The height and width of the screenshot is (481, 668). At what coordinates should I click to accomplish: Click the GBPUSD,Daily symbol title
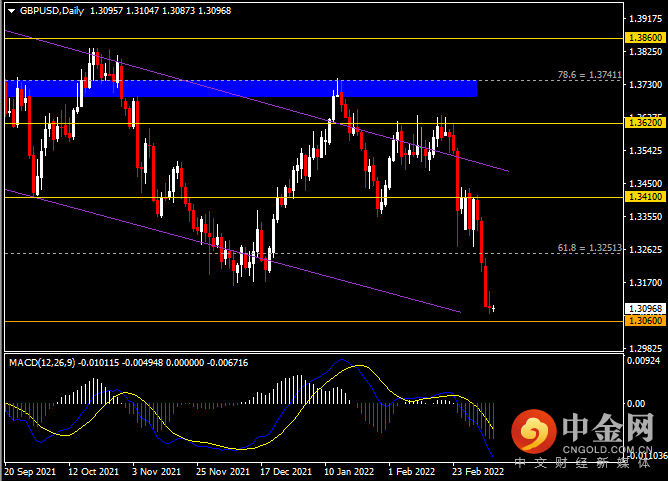[x=52, y=11]
